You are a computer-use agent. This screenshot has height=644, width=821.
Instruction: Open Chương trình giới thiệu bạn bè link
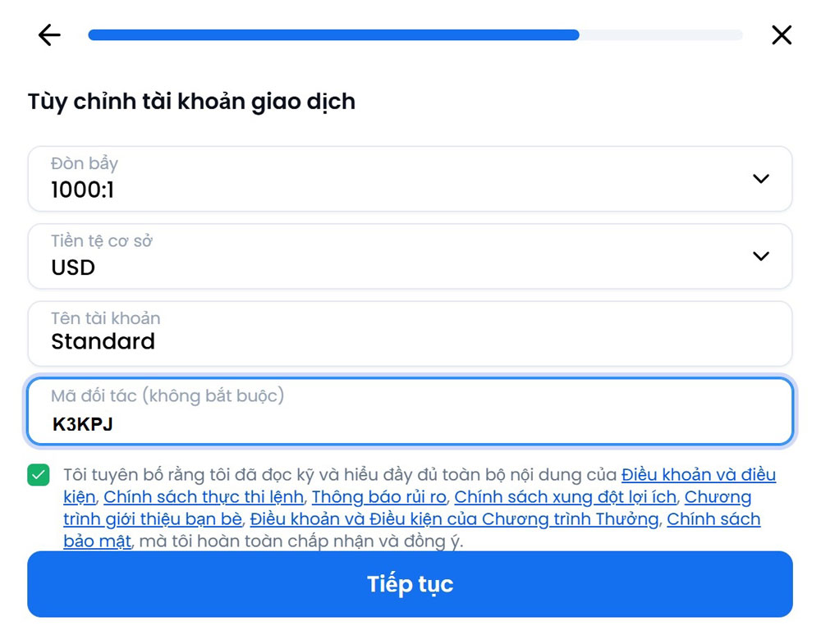(153, 519)
